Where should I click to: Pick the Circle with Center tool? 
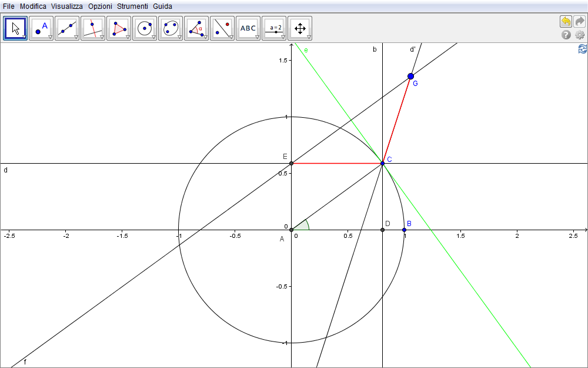pos(145,28)
